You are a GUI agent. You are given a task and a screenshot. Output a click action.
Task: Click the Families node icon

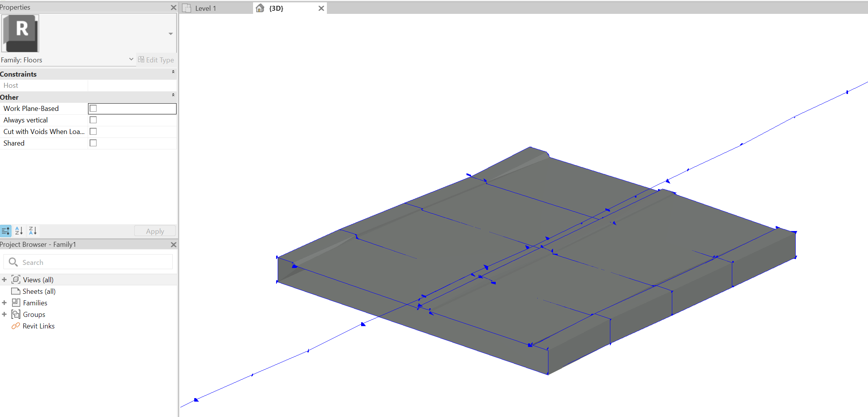coord(16,303)
